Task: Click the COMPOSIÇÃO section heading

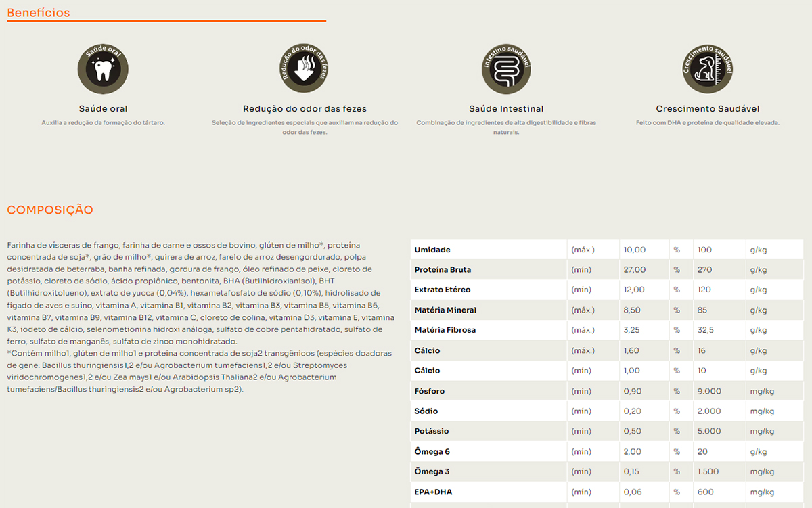Action: tap(50, 210)
